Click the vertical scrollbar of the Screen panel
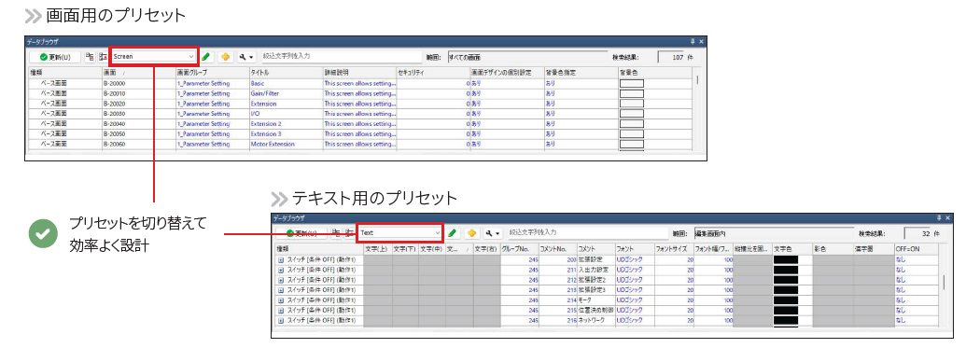Viewport: 980px width, 348px height. 697,80
